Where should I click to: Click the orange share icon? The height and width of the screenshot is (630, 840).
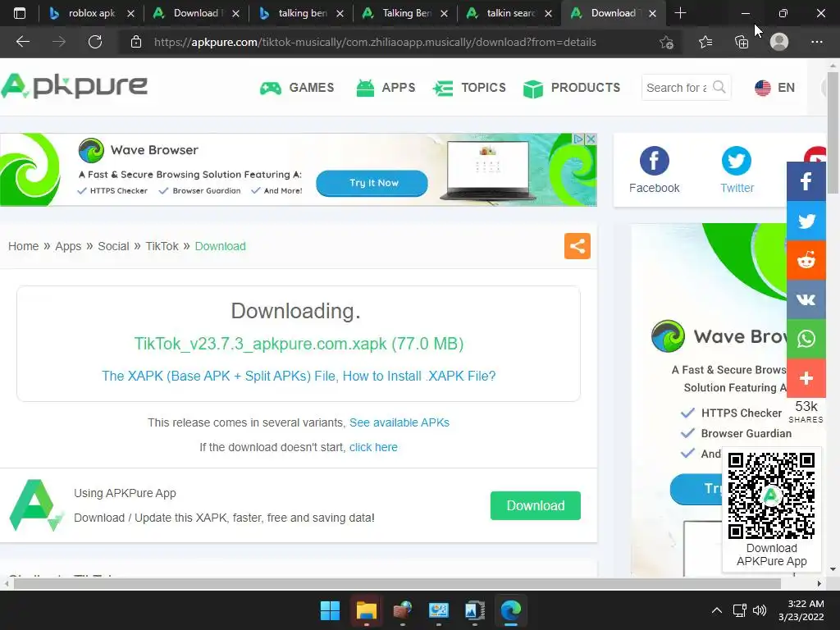(577, 246)
